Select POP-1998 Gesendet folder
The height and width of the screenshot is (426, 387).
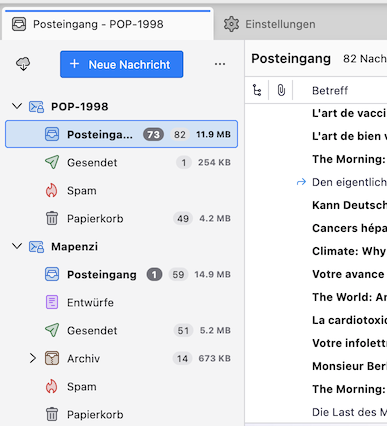121,163
